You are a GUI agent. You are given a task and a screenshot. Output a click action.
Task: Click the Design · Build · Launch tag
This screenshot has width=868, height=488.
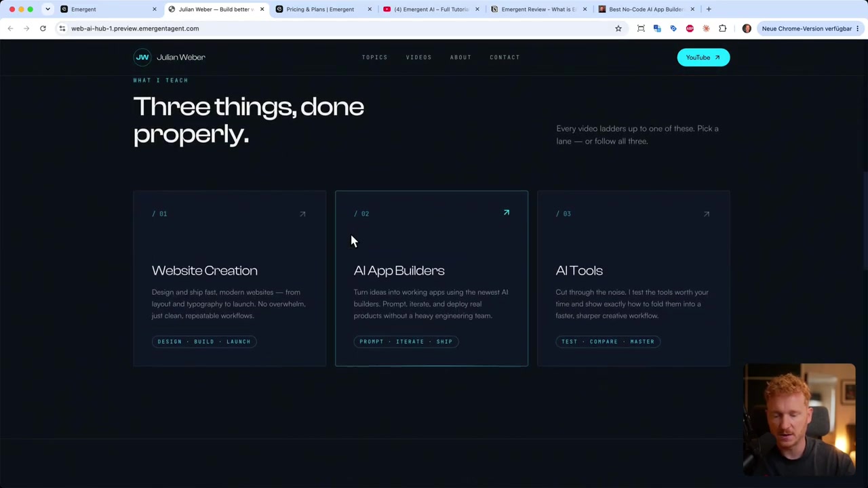coord(204,342)
